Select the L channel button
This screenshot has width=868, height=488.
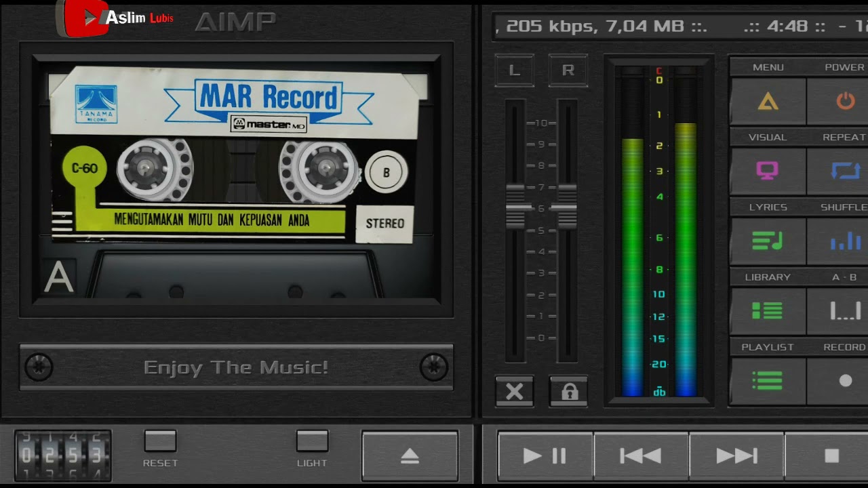pos(515,70)
